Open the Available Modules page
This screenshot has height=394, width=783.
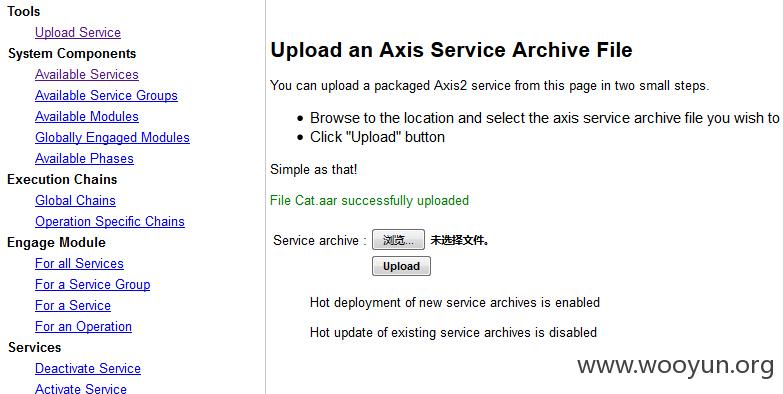[87, 116]
